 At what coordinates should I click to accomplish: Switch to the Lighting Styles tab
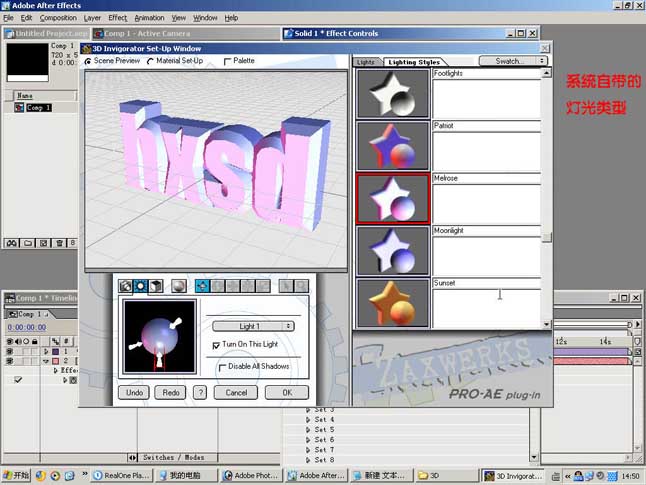tap(414, 62)
